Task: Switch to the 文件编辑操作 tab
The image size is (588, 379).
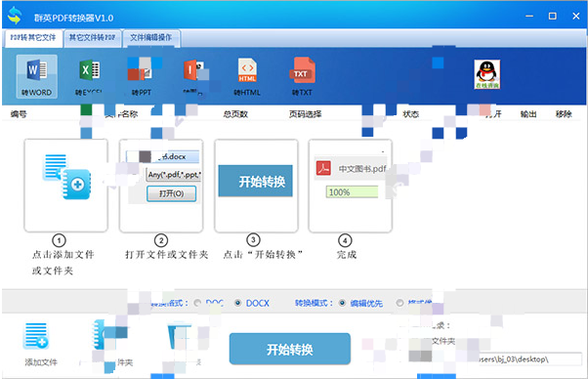Action: point(150,38)
